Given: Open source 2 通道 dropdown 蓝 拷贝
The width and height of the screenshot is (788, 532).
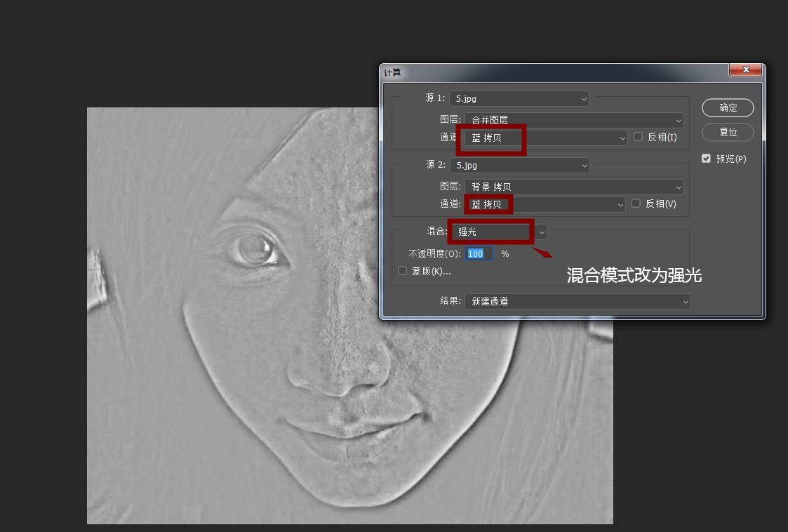Looking at the screenshot, I should [545, 204].
